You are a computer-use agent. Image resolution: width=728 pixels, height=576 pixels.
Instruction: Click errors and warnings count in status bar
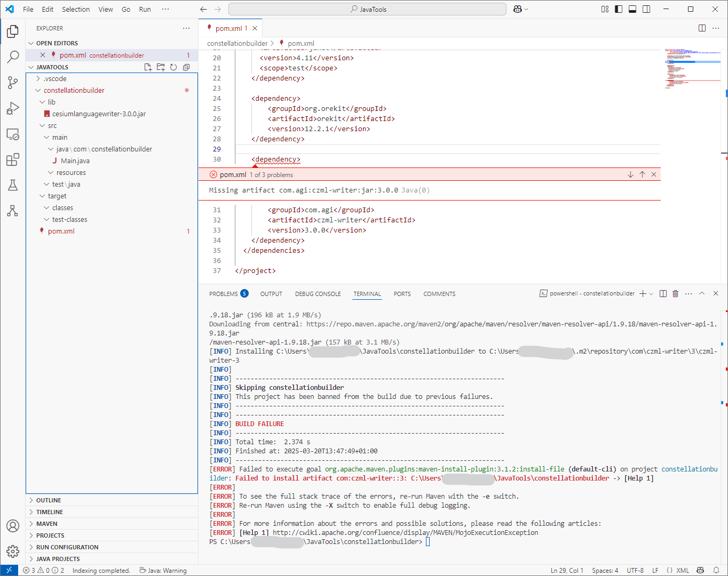click(43, 570)
